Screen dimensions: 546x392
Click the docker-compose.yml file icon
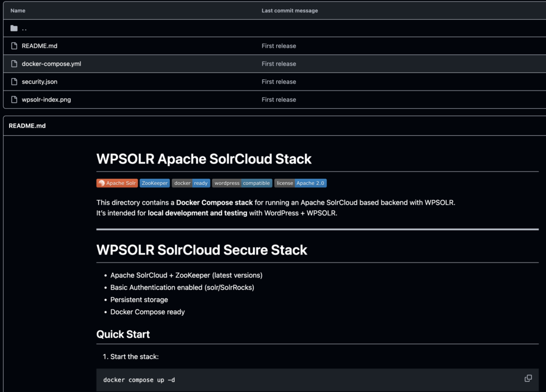coord(14,64)
